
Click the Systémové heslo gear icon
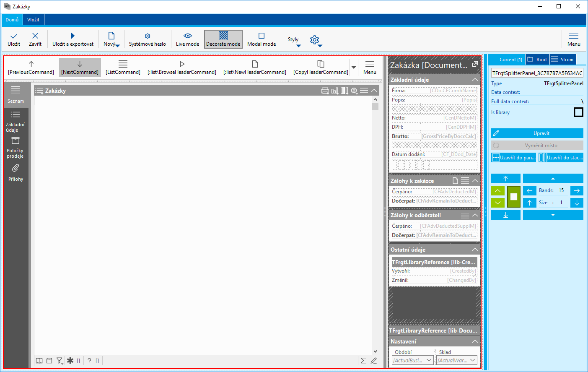[148, 36]
